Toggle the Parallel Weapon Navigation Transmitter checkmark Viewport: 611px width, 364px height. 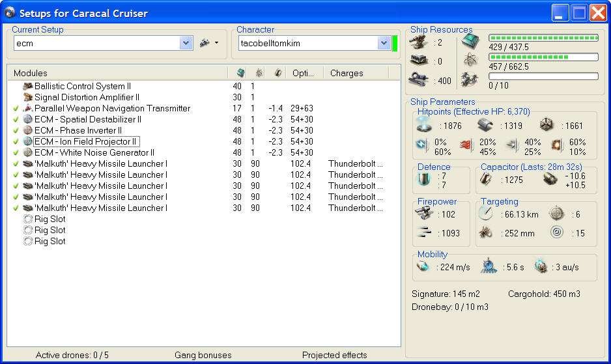tap(16, 108)
